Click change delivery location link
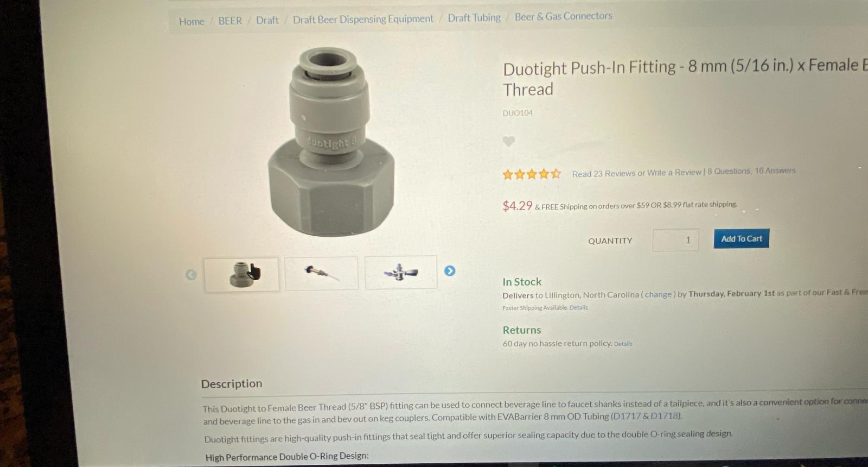Image resolution: width=868 pixels, height=467 pixels. 659,294
